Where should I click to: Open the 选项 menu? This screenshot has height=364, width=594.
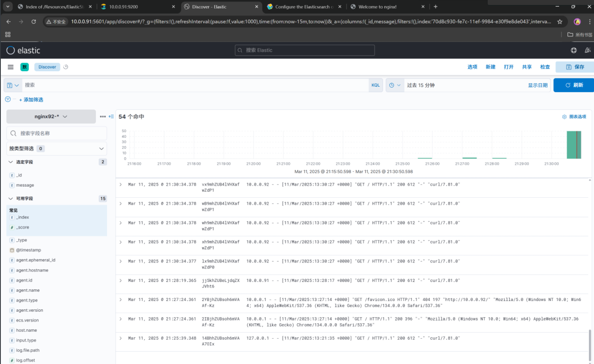[472, 67]
